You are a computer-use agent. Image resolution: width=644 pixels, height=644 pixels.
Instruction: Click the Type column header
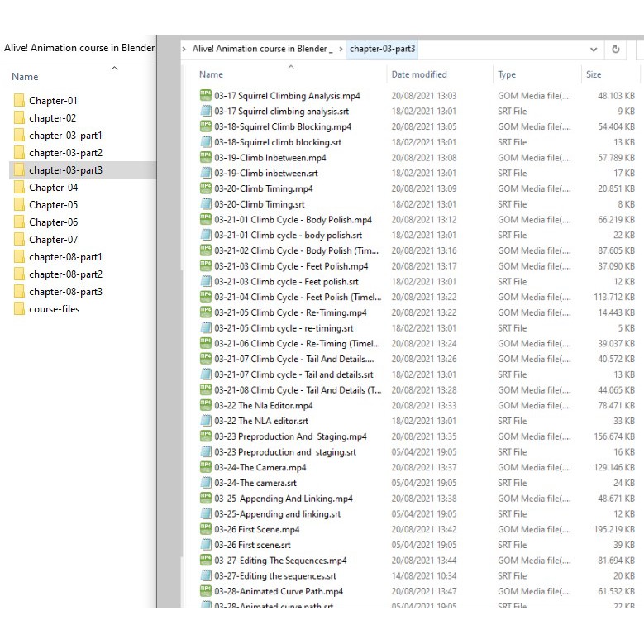click(506, 74)
